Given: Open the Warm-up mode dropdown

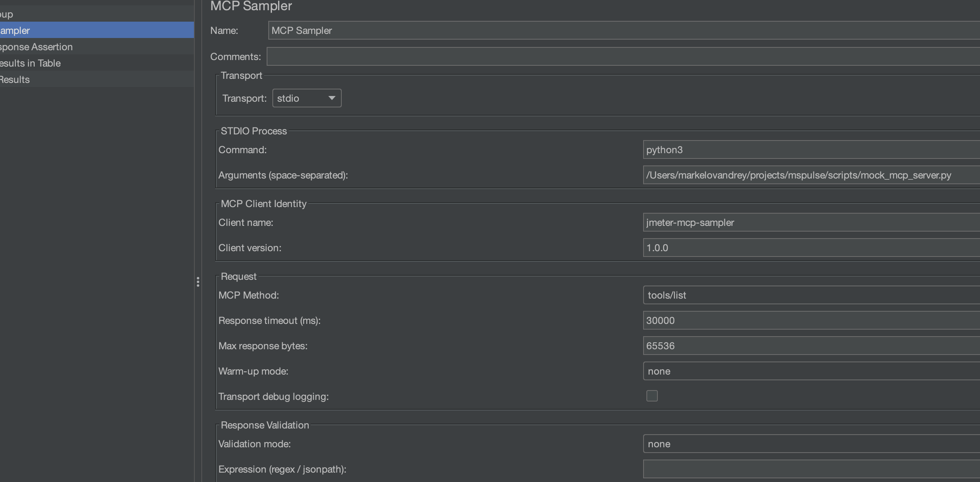Looking at the screenshot, I should click(811, 371).
